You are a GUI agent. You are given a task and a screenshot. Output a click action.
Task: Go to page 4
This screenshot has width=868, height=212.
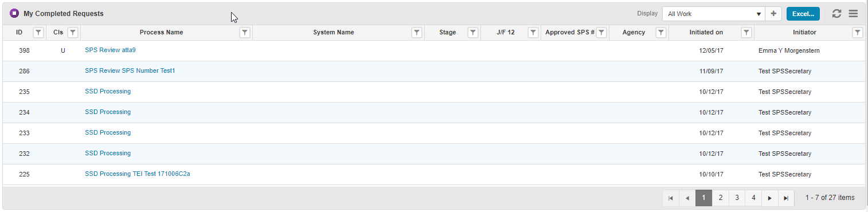[753, 198]
